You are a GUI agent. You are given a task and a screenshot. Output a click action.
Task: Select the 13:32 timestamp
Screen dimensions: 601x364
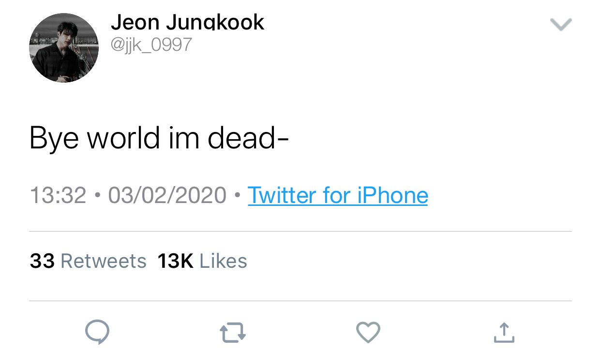tap(58, 196)
